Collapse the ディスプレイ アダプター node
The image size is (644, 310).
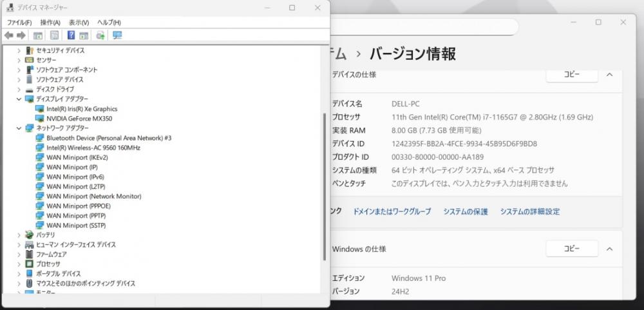pos(19,99)
